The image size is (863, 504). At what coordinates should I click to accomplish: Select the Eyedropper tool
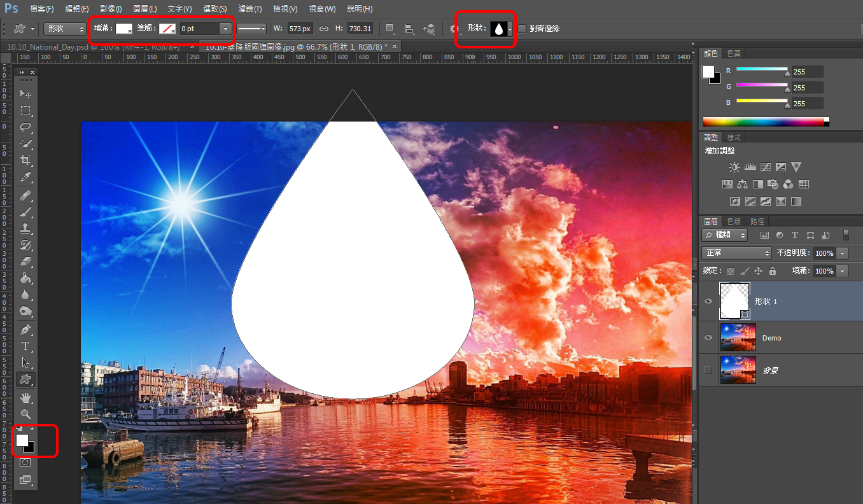coord(25,177)
